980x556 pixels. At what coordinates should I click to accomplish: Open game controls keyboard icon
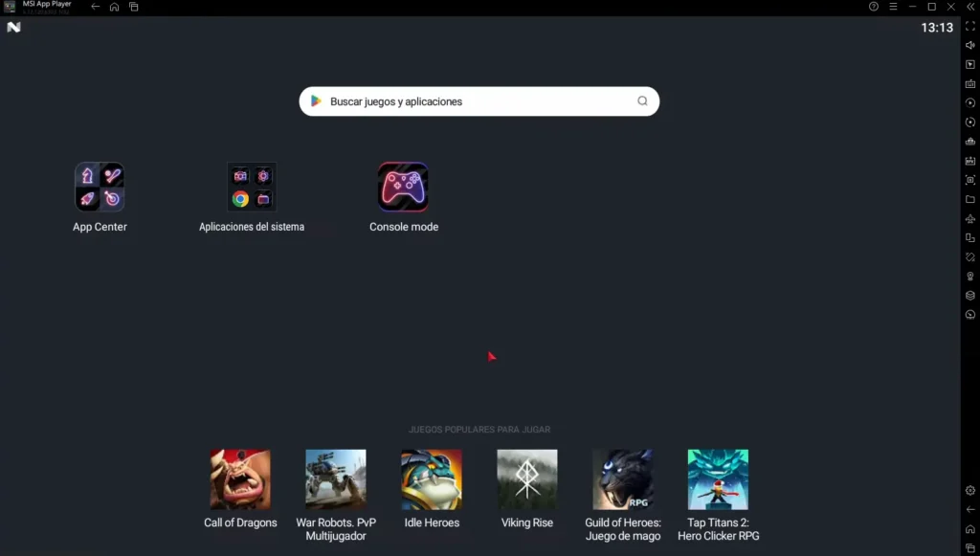tap(970, 83)
